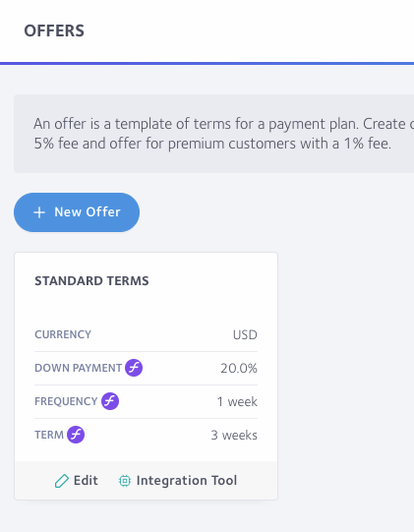This screenshot has height=532, width=414.
Task: Click the 3 weeks term value
Action: (x=234, y=435)
